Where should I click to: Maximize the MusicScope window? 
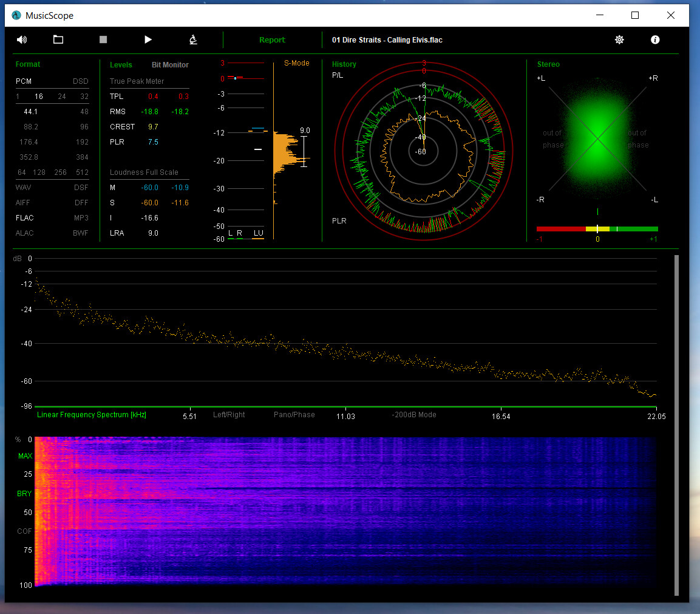tap(635, 15)
